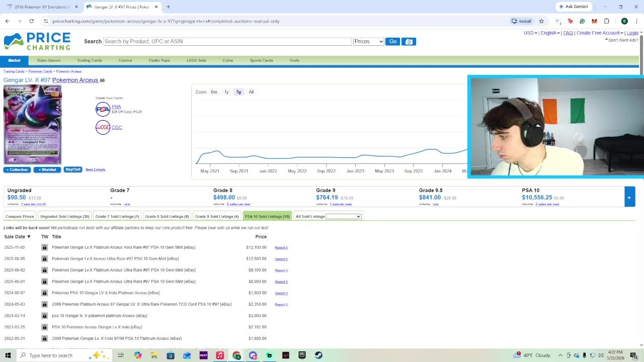Image resolution: width=644 pixels, height=362 pixels.
Task: Open Steam from the taskbar
Action: coord(318,355)
